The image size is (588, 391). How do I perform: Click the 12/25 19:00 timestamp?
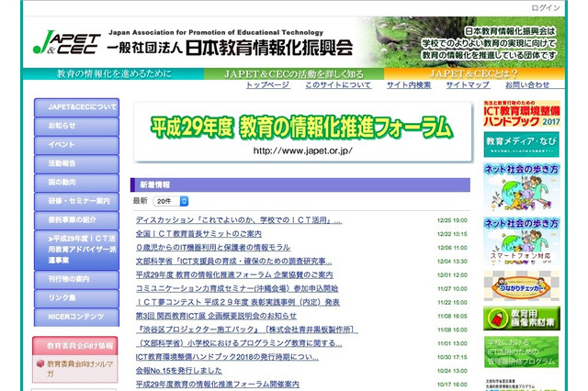pos(452,220)
